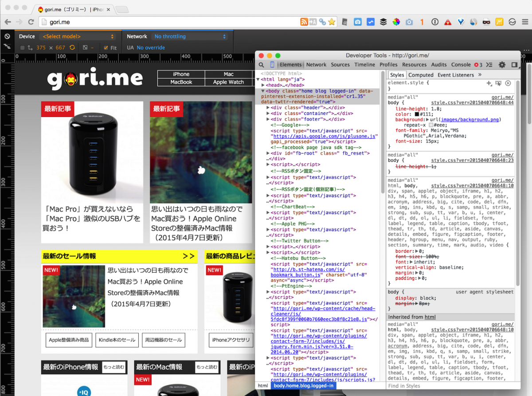Click the disable emulation circle-slash icon
This screenshot has height=396, width=532.
tap(7, 35)
